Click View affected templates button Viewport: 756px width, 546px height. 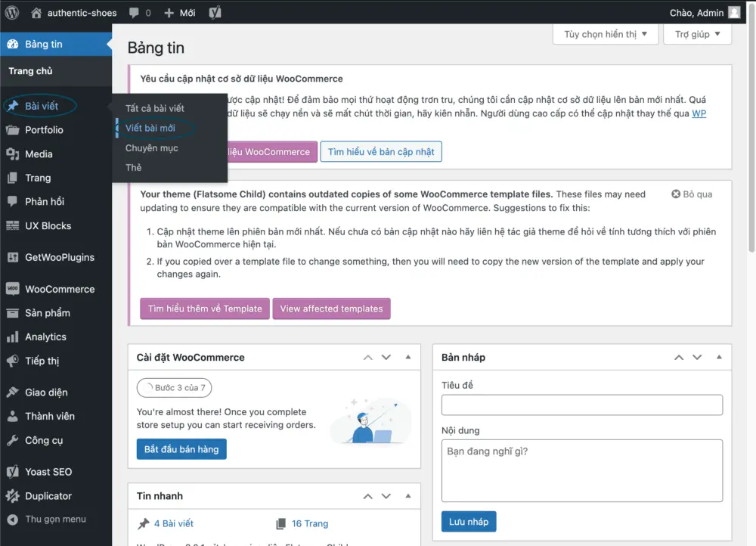331,309
